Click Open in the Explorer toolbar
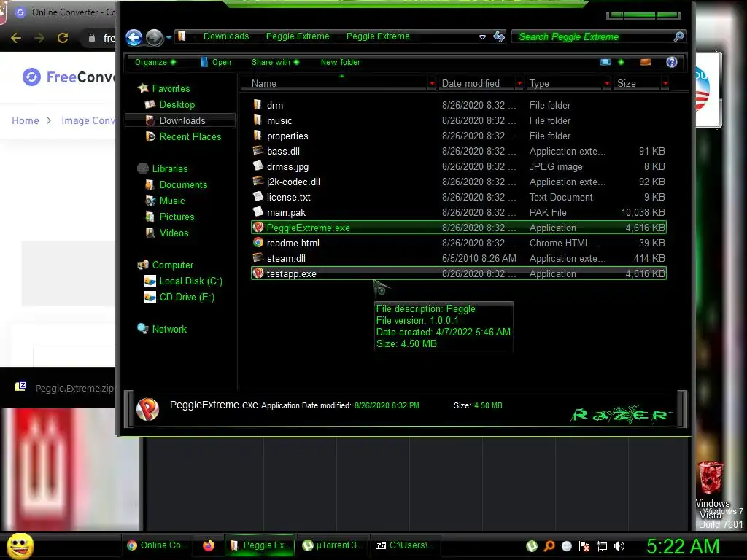Screen dimensions: 747x560 point(216,62)
